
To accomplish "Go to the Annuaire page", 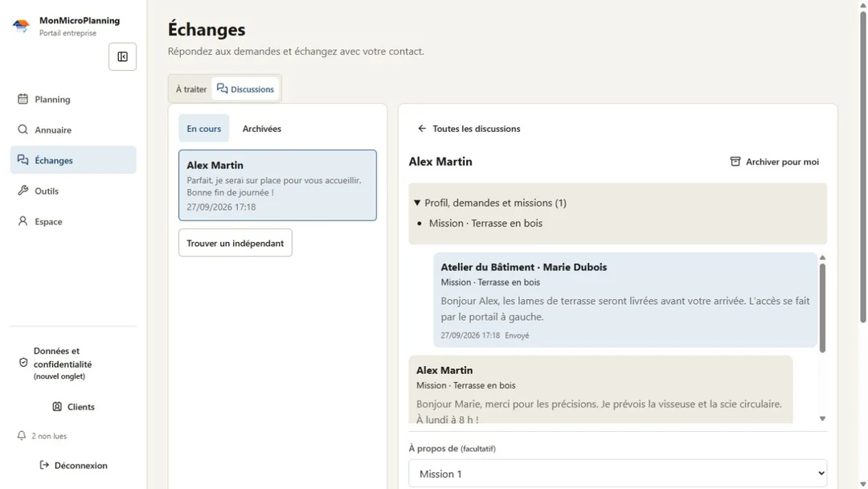I will 73,129.
